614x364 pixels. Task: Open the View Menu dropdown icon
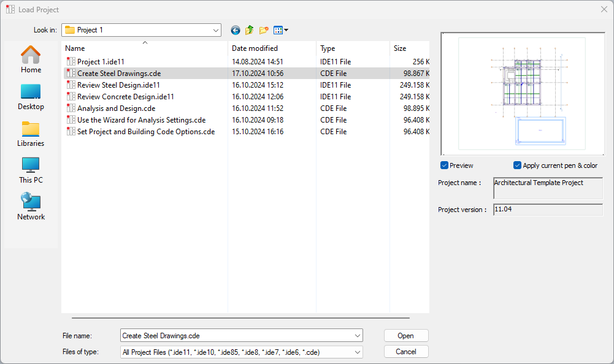[280, 30]
